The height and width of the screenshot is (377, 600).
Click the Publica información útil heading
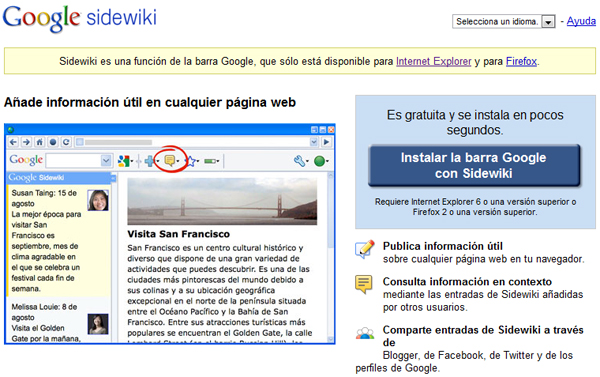pyautogui.click(x=443, y=246)
